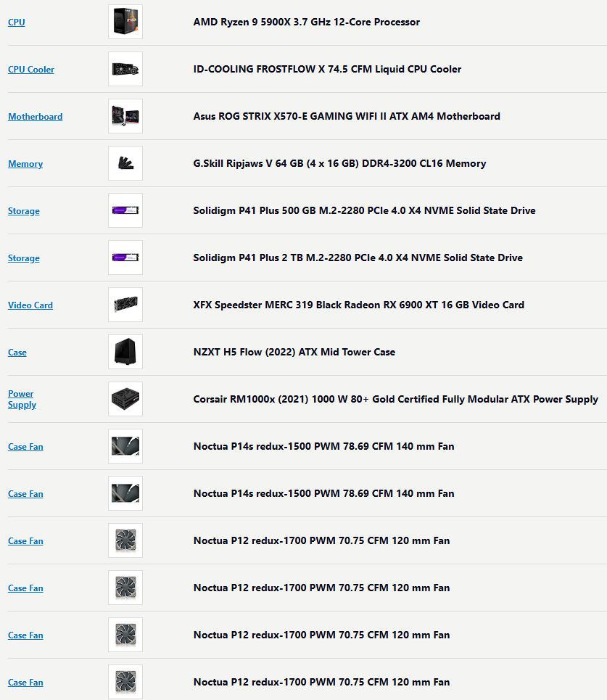607x700 pixels.
Task: Open the CPU Cooler category link
Action: (x=31, y=69)
